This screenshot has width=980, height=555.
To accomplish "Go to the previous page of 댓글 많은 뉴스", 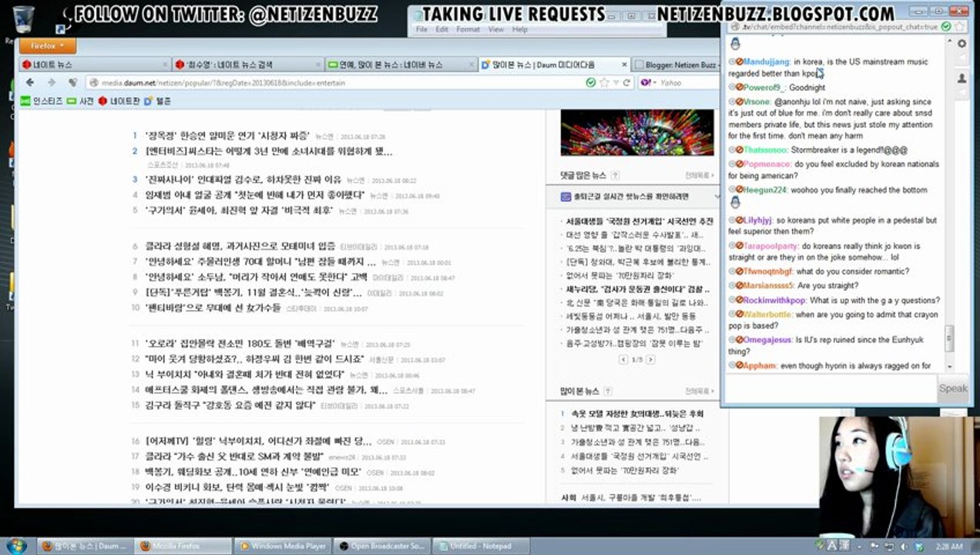I will tap(623, 360).
